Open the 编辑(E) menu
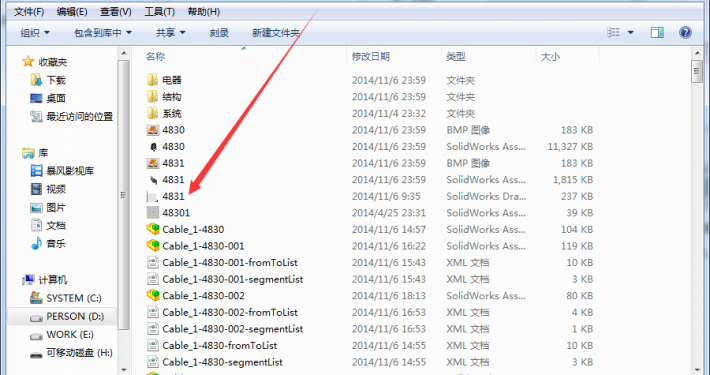Screen dimensions: 710x375 tap(72, 12)
